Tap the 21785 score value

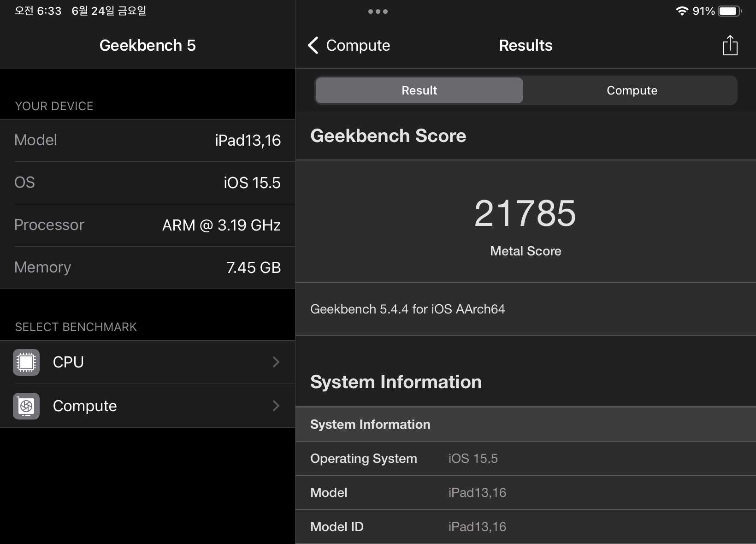525,213
